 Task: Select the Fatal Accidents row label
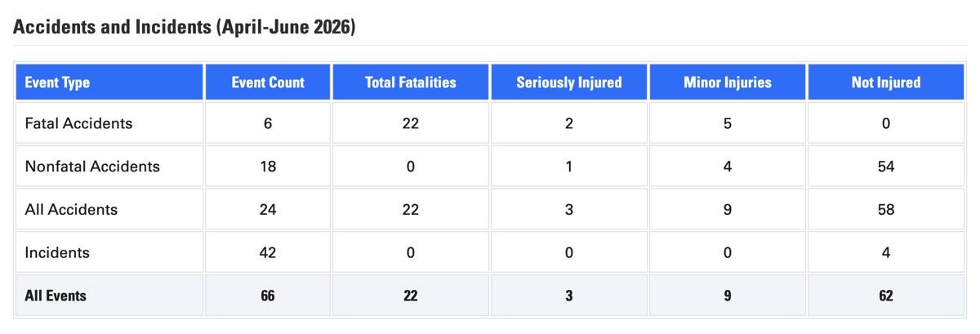coord(78,123)
